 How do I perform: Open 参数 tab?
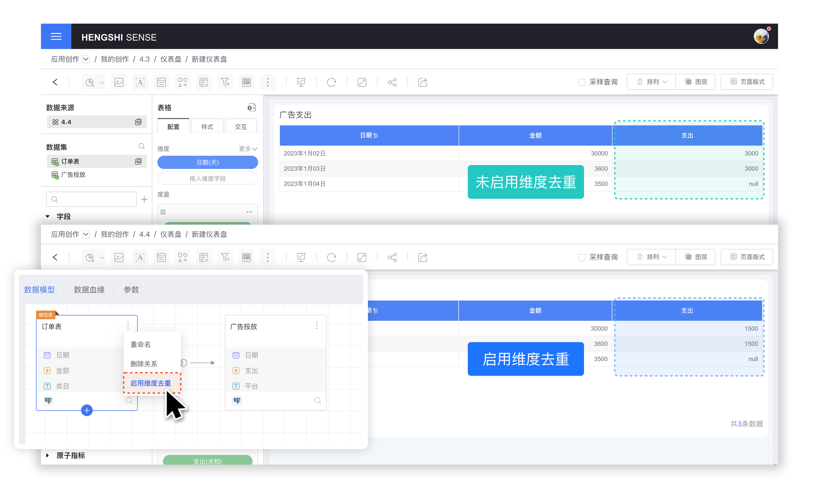(x=131, y=290)
